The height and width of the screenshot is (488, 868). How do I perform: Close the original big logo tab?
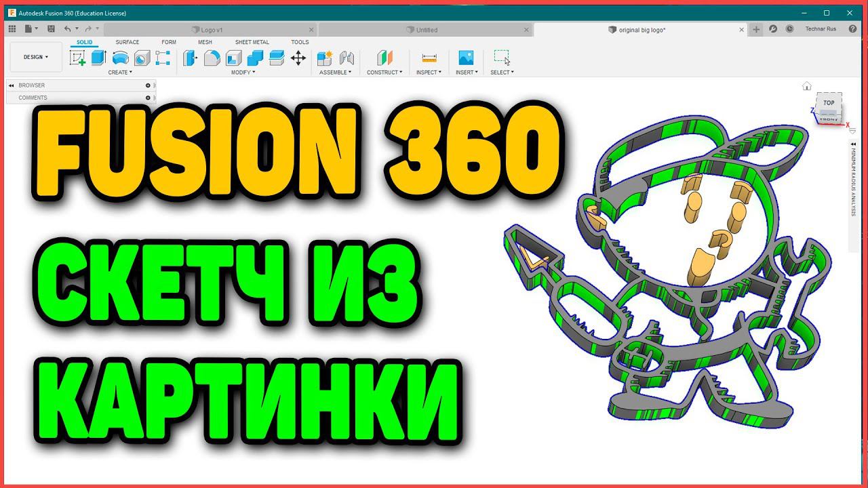(x=742, y=30)
